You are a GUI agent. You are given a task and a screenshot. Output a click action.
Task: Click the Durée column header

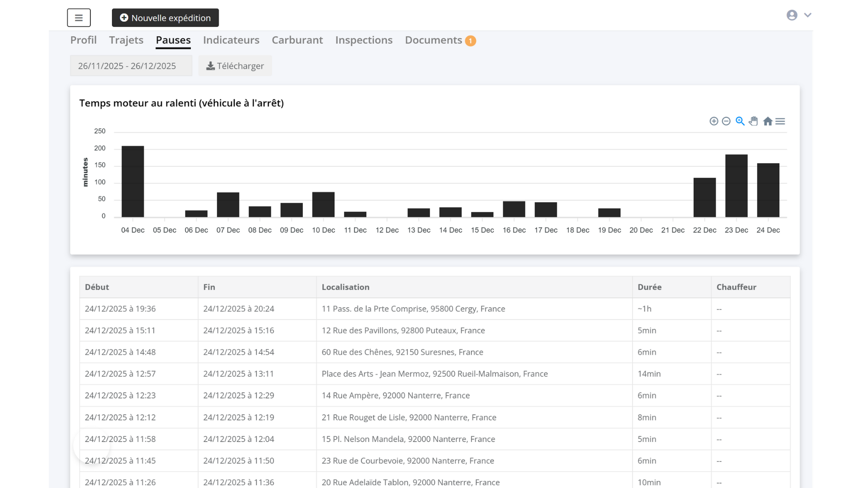pyautogui.click(x=649, y=287)
